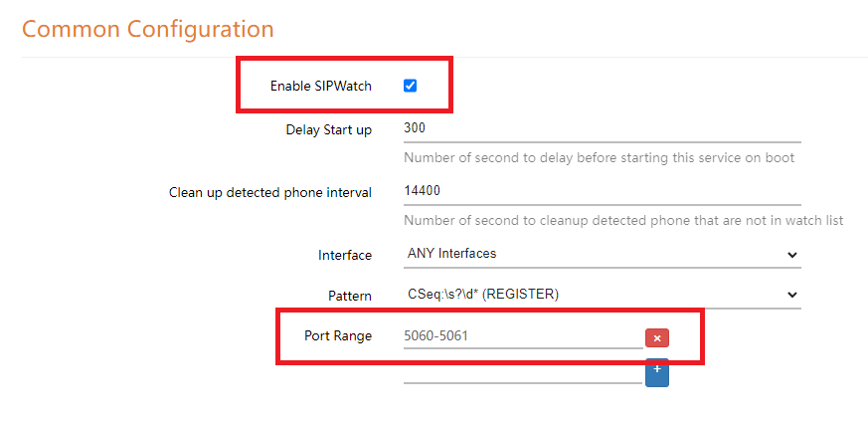The image size is (868, 422).
Task: Click the Interface field label
Action: point(344,256)
